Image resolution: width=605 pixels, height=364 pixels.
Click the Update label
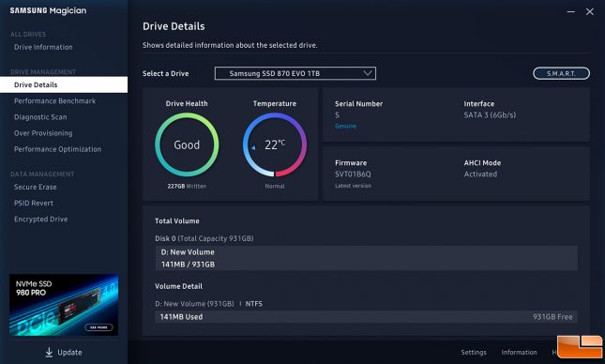coord(69,353)
